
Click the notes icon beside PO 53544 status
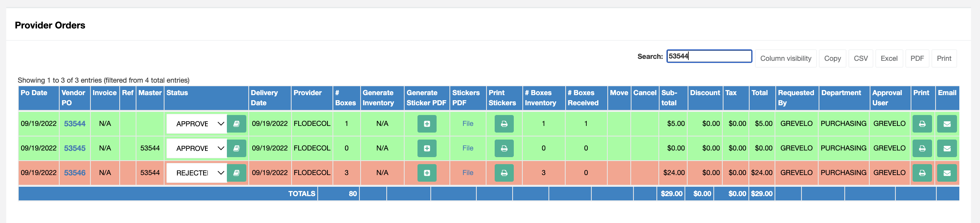[236, 124]
